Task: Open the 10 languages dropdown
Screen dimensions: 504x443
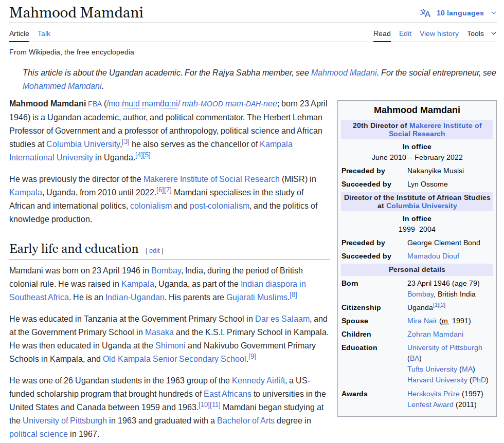Action: pyautogui.click(x=460, y=13)
